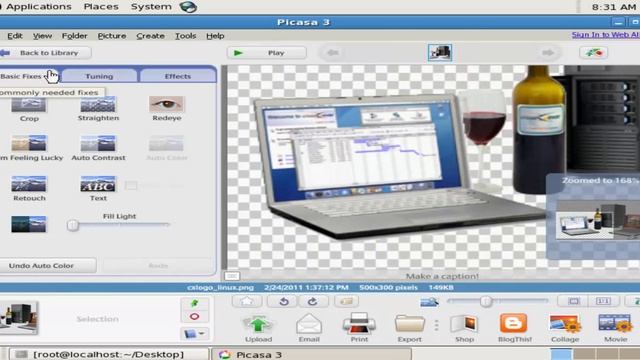Open the Edit menu
Image resolution: width=640 pixels, height=360 pixels.
click(15, 36)
